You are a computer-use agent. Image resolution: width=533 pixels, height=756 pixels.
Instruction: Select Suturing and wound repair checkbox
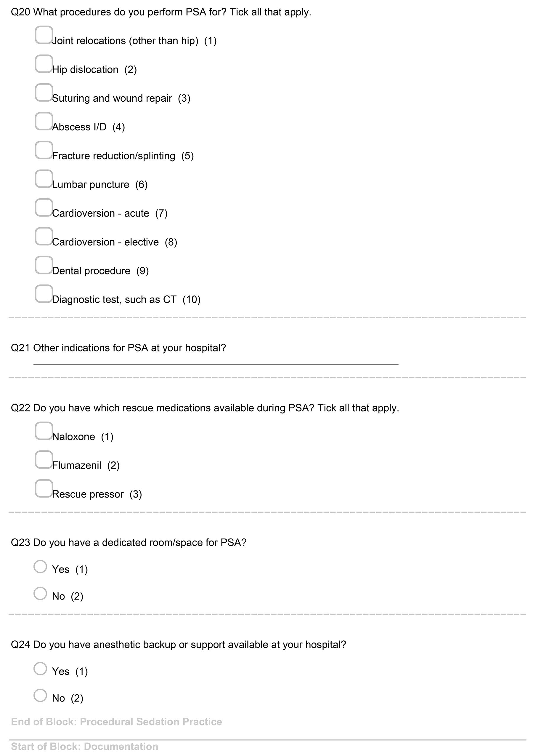click(44, 92)
